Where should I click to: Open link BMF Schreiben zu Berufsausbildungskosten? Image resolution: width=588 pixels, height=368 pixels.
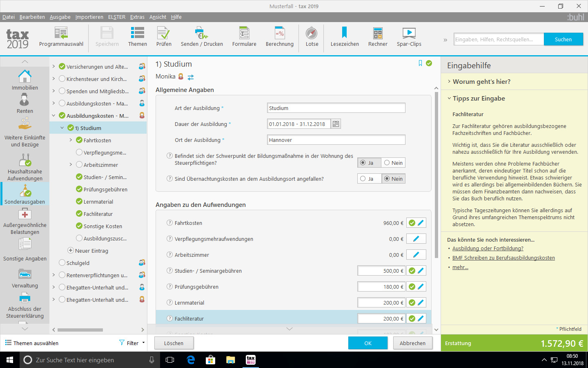click(503, 258)
